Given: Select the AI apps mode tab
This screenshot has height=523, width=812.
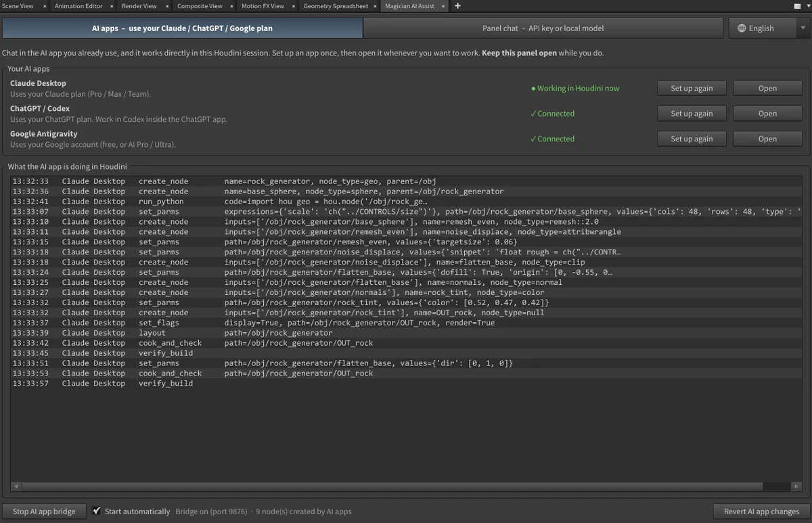Looking at the screenshot, I should click(183, 28).
